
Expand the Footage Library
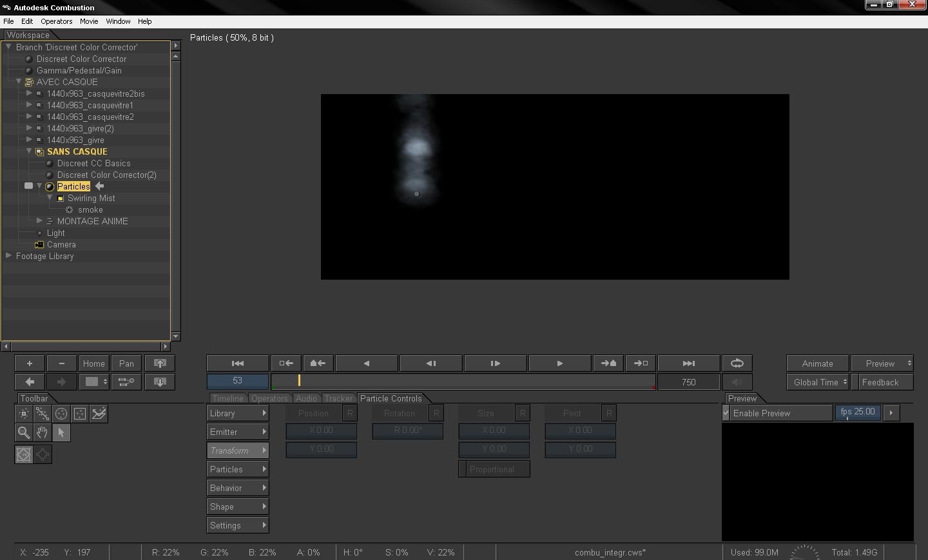8,256
